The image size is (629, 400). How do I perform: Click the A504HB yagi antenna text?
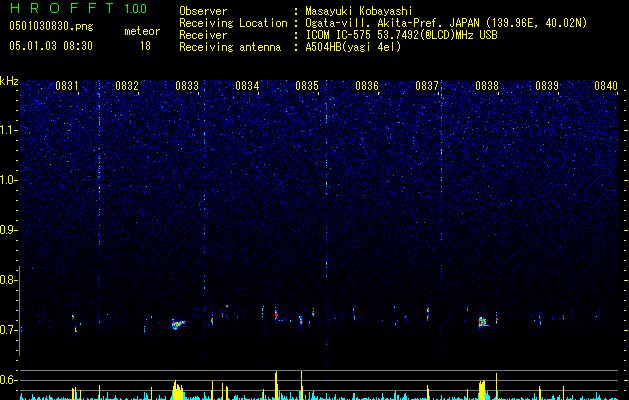point(353,47)
